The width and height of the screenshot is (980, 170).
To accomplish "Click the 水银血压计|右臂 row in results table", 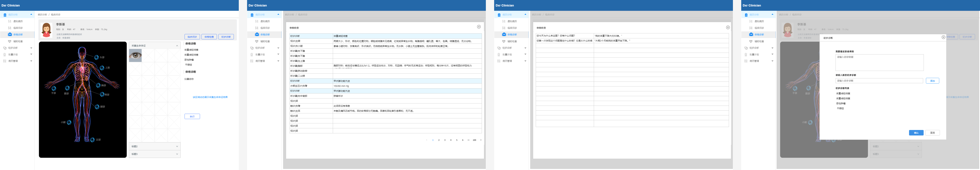I will click(x=385, y=86).
